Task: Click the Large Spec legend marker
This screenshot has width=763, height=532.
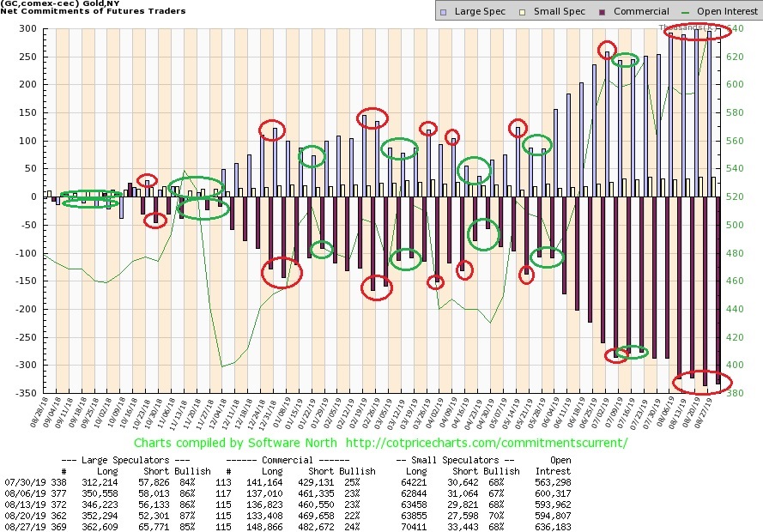Action: pyautogui.click(x=443, y=11)
